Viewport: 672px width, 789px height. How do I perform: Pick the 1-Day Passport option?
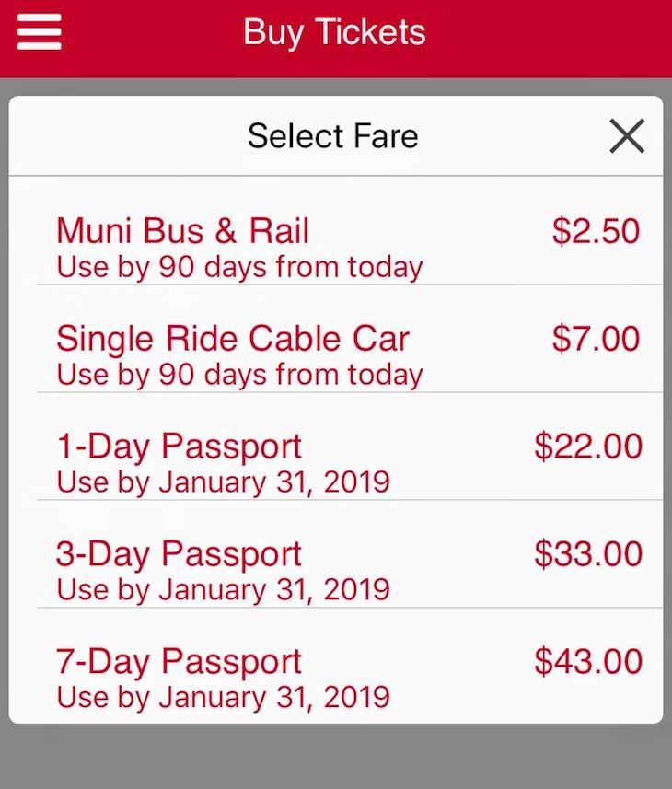[x=179, y=447]
